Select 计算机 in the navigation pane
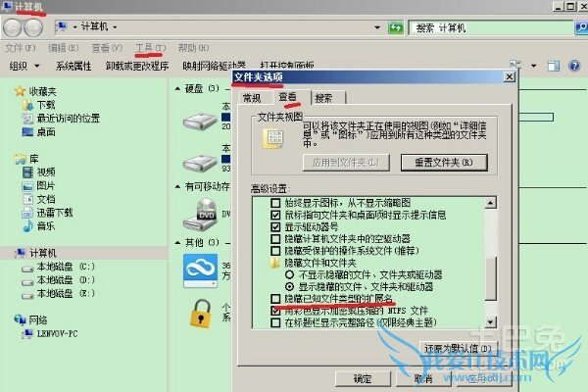 pyautogui.click(x=35, y=253)
